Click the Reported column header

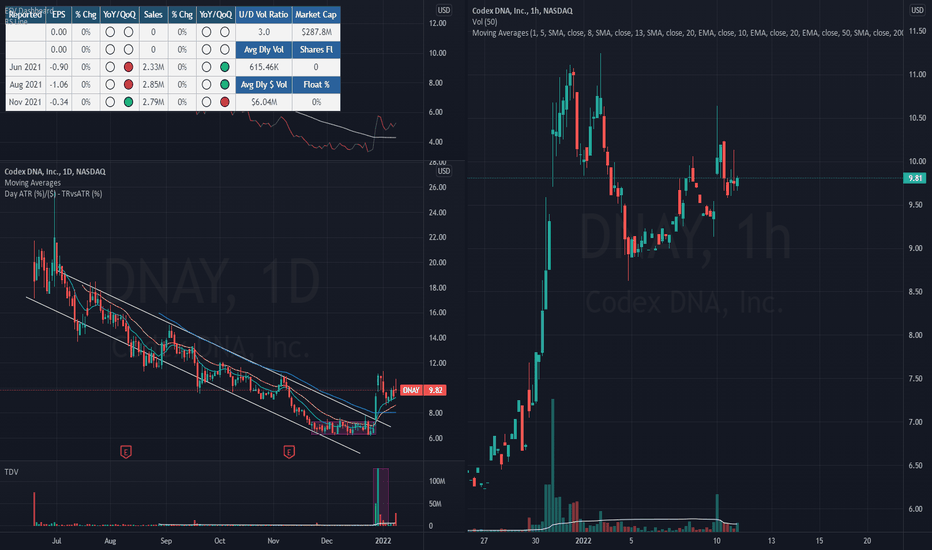coord(26,14)
